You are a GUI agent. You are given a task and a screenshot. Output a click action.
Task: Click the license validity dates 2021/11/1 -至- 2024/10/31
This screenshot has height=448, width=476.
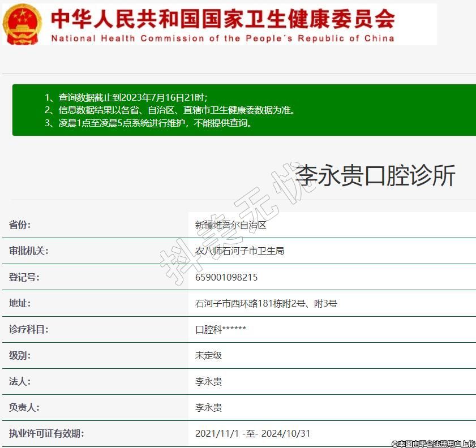tap(252, 433)
